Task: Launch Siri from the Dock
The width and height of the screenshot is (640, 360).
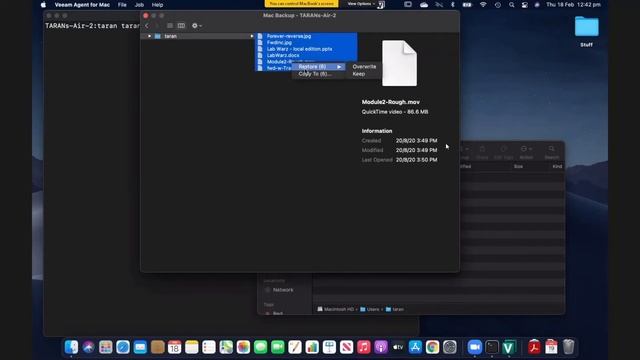Action: tap(89, 347)
